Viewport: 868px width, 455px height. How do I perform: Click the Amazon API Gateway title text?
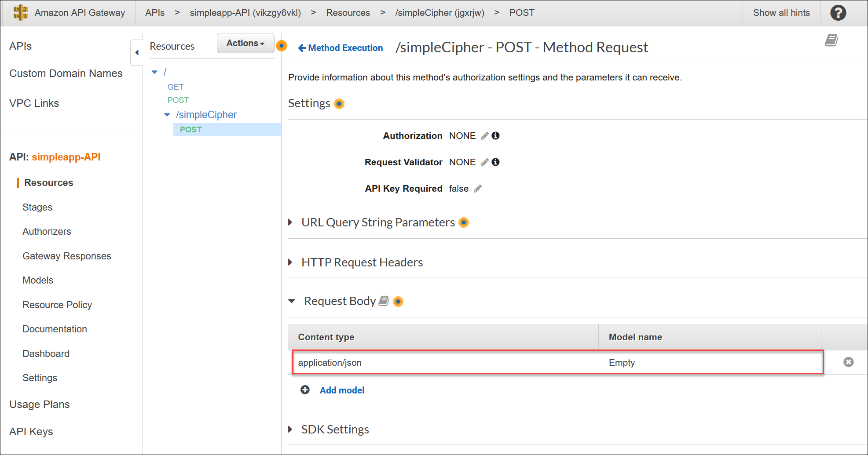(80, 13)
